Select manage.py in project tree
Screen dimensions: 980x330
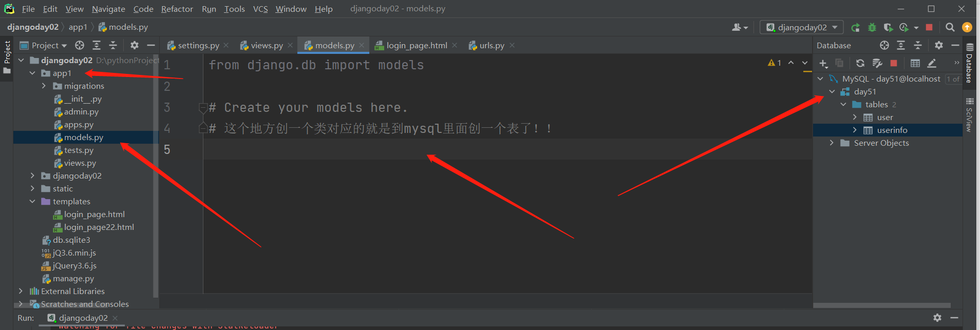coord(73,279)
